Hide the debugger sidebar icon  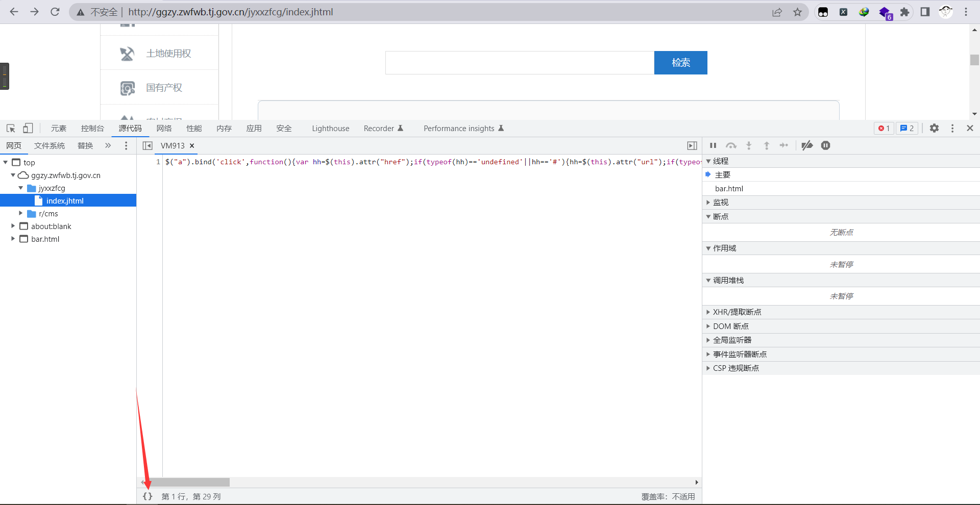pyautogui.click(x=692, y=146)
